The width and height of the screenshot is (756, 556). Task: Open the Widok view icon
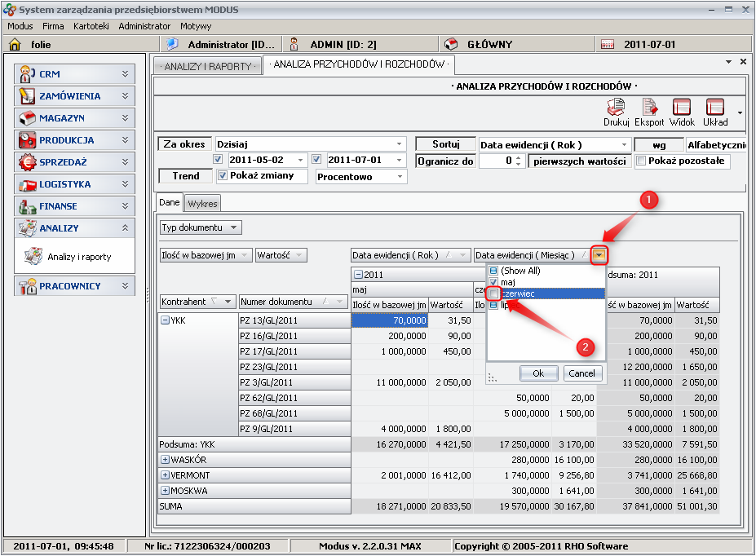point(682,112)
